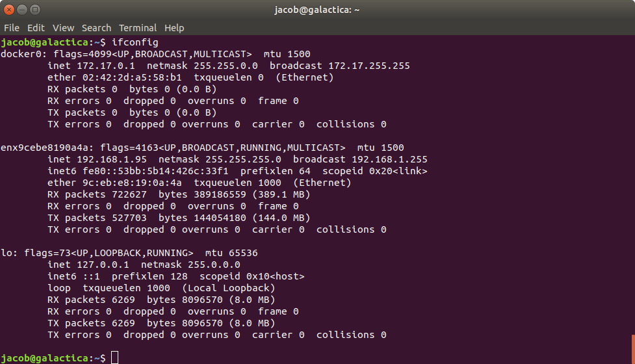The image size is (635, 364).
Task: Click the lo loopback interface label
Action: pos(6,253)
